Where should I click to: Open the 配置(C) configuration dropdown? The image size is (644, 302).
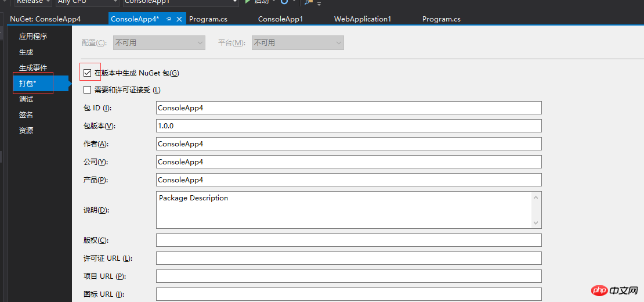point(160,43)
